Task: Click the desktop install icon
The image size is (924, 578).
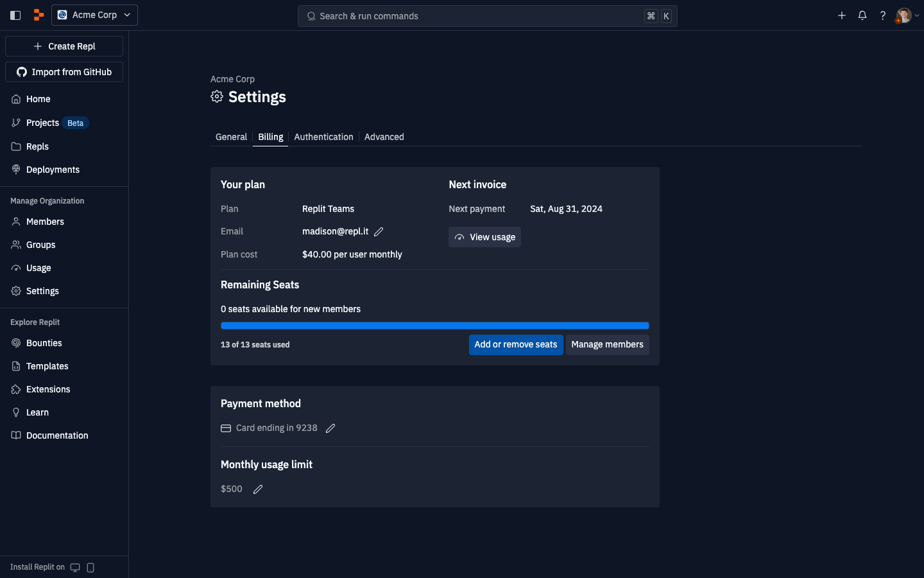Action: (75, 567)
